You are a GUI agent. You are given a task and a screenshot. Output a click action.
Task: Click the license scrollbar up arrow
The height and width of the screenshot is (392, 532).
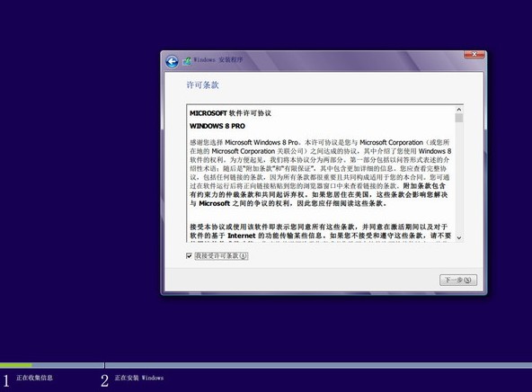click(458, 110)
